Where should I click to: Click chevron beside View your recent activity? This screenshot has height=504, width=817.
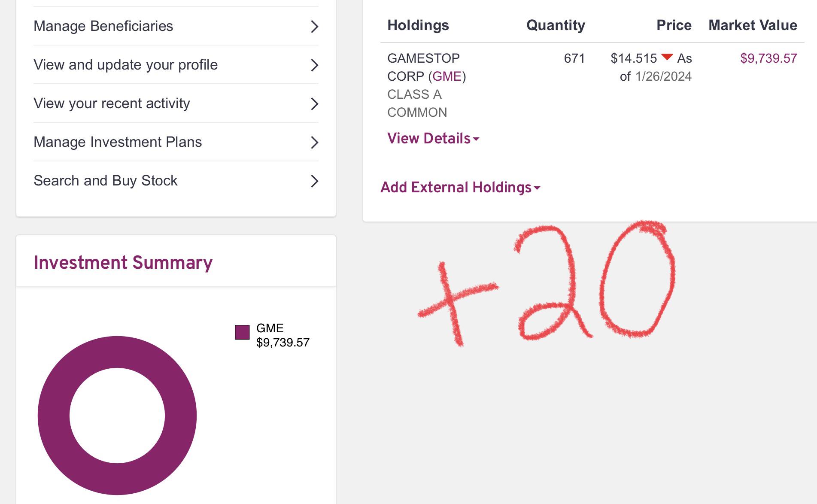(x=314, y=104)
